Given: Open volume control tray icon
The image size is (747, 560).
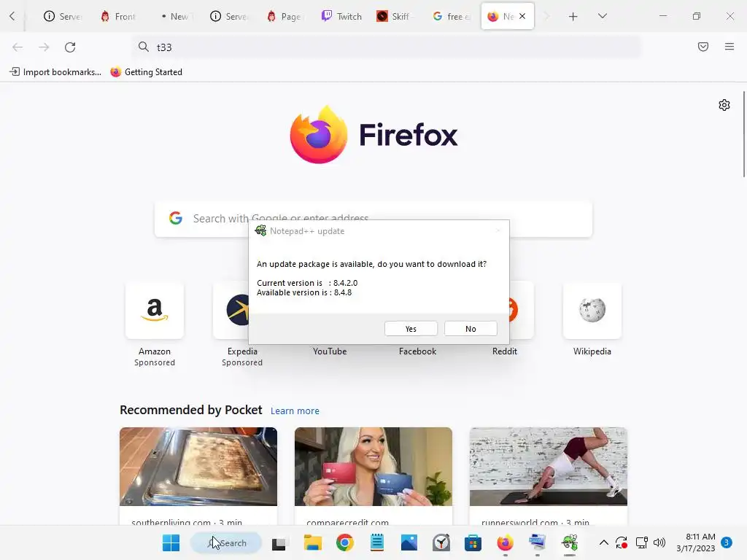Looking at the screenshot, I should (x=659, y=542).
